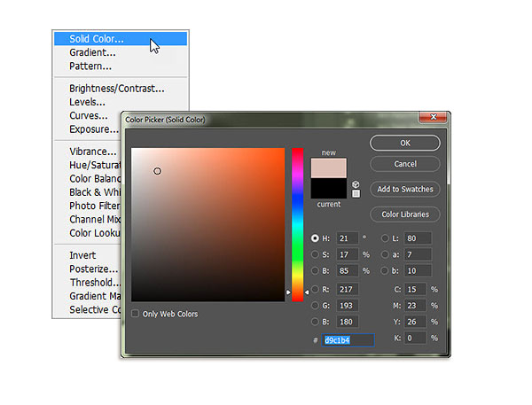
Task: Click the Lab b field showing 10
Action: (418, 270)
